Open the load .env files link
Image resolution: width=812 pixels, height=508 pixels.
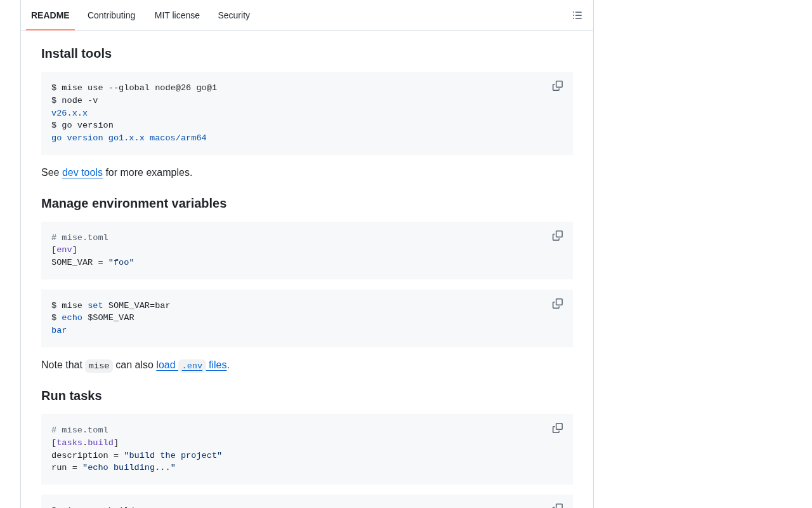click(192, 365)
